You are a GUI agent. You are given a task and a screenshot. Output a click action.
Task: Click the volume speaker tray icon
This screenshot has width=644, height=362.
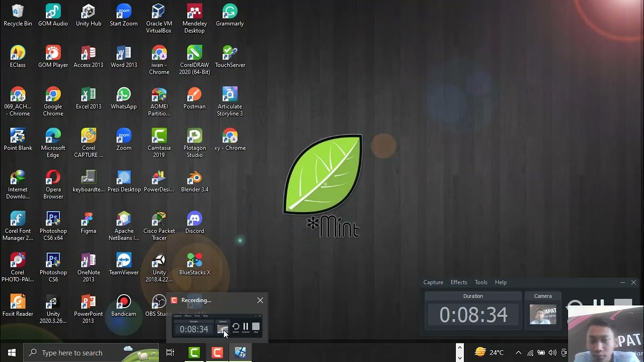pyautogui.click(x=552, y=352)
